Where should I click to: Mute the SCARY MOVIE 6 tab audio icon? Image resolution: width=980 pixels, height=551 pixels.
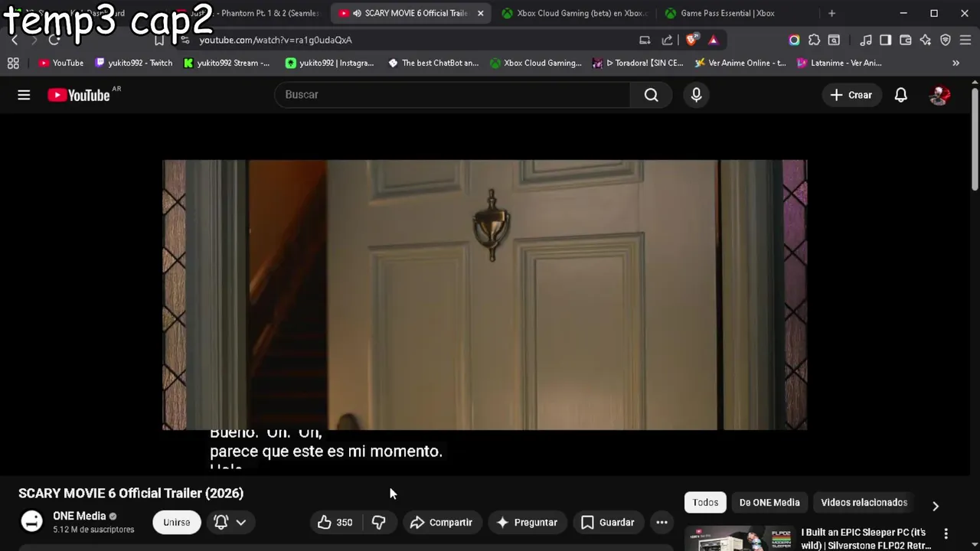[x=357, y=13]
